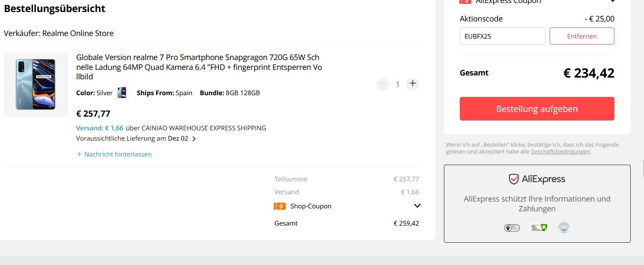Screen dimensions: 644x265
Task: Remove promo code with Entfernen button
Action: coord(582,36)
